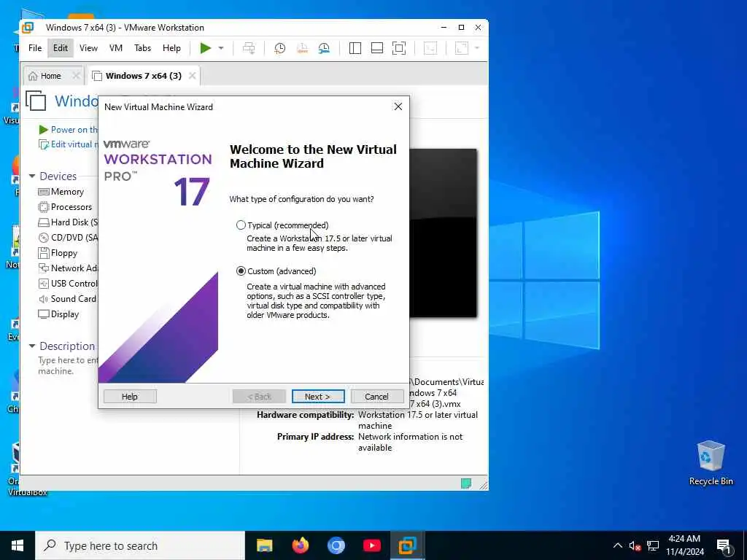Click the network tray icon

pos(653,545)
